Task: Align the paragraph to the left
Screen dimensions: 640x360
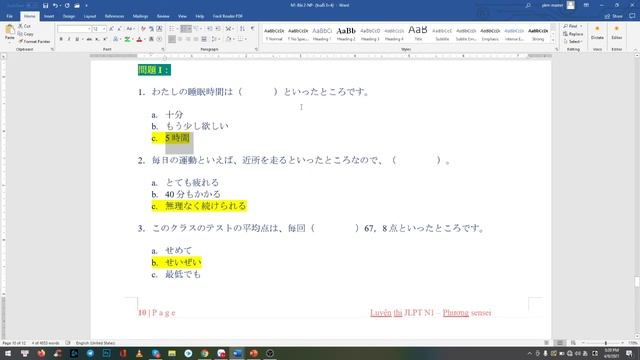Action: (x=172, y=39)
